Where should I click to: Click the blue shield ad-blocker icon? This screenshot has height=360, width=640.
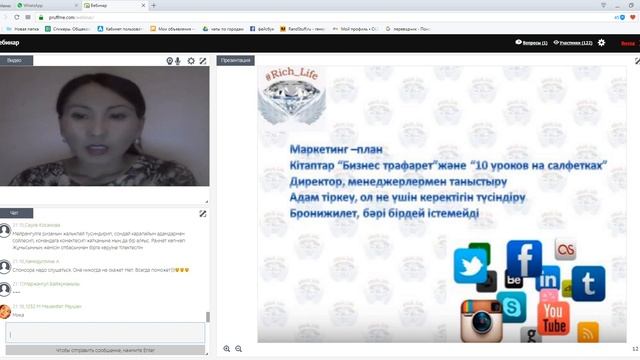click(622, 17)
